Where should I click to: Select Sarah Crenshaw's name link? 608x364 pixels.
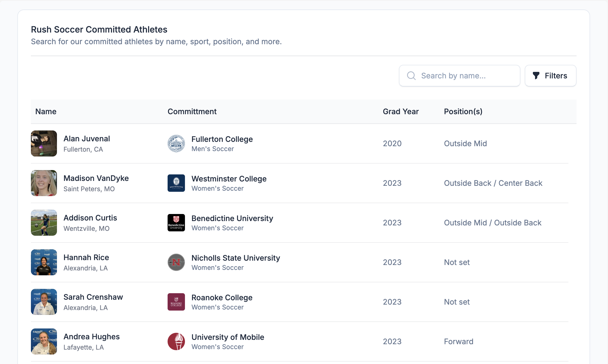point(93,297)
